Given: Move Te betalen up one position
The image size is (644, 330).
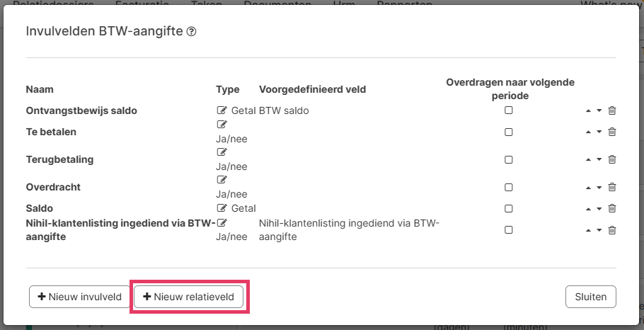Looking at the screenshot, I should 588,132.
